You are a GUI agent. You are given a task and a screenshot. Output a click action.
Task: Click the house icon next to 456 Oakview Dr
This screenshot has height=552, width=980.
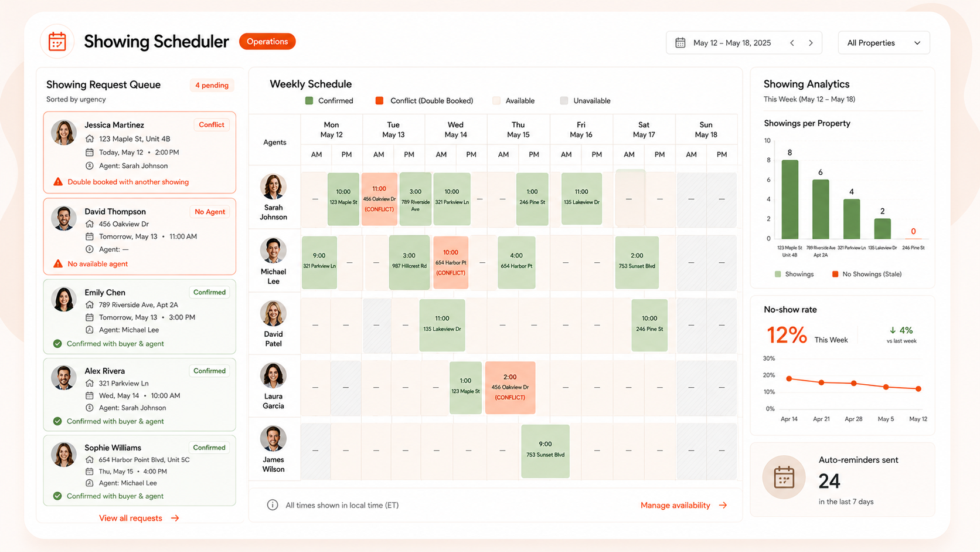(90, 224)
